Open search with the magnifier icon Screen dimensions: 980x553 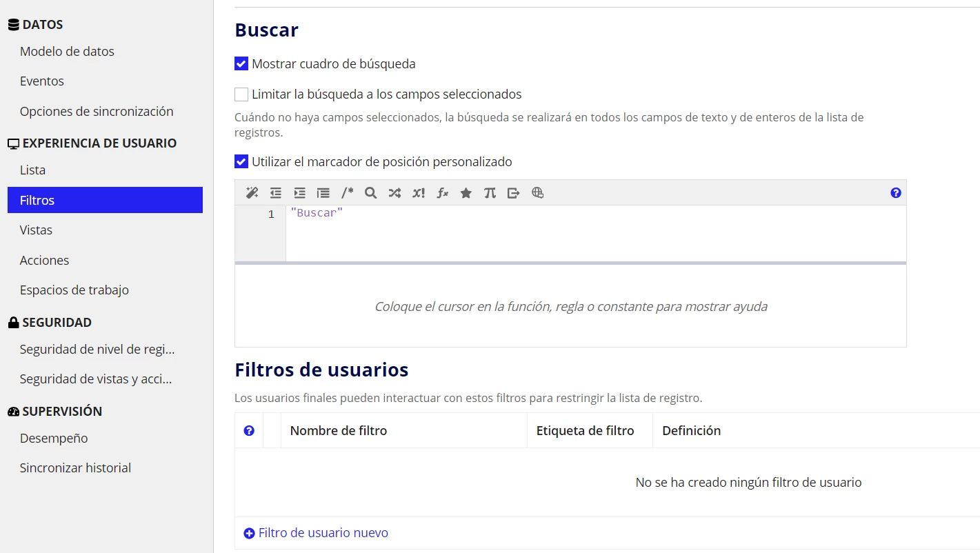[x=370, y=193]
